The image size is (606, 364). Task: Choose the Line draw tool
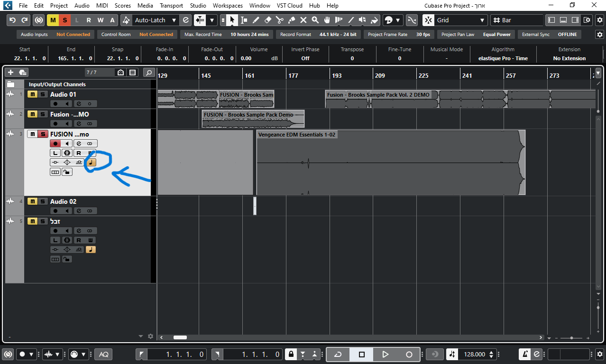tap(350, 20)
